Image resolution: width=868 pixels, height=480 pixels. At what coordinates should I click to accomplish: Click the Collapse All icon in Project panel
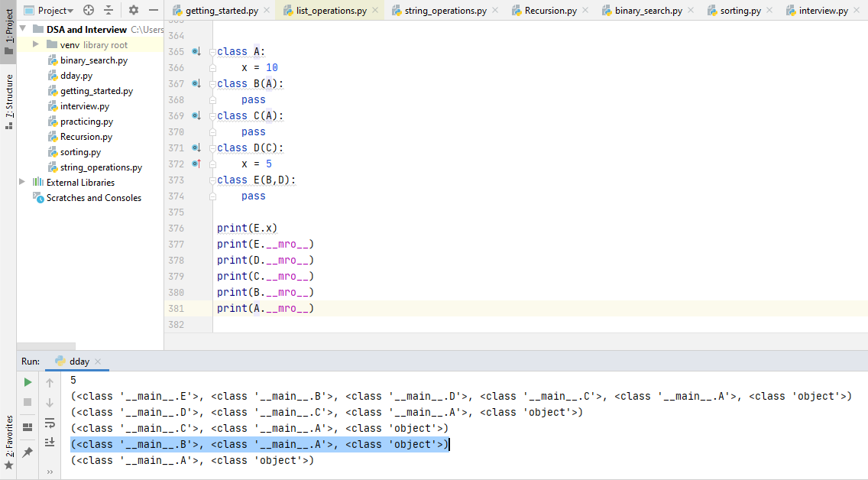[x=108, y=10]
